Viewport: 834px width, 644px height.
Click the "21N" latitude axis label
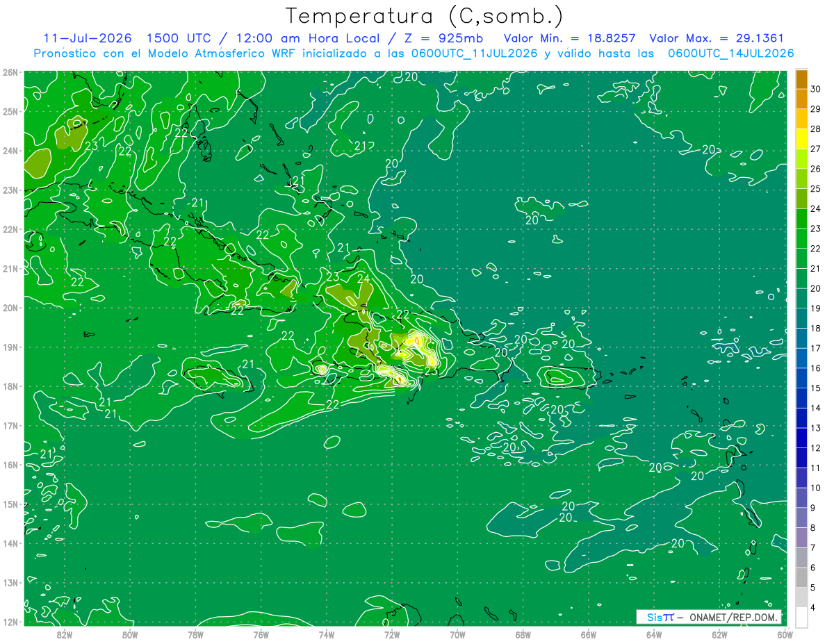point(10,268)
